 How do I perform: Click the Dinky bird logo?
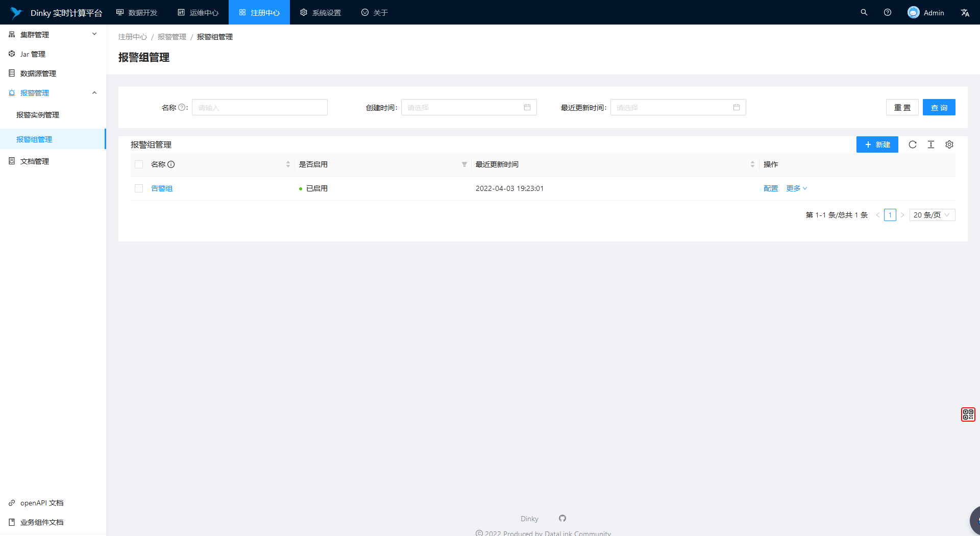(16, 12)
